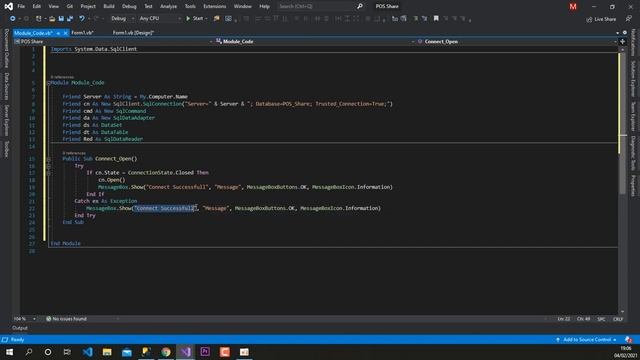Open the POS Share project scope dropdown
The width and height of the screenshot is (640, 360).
(113, 42)
